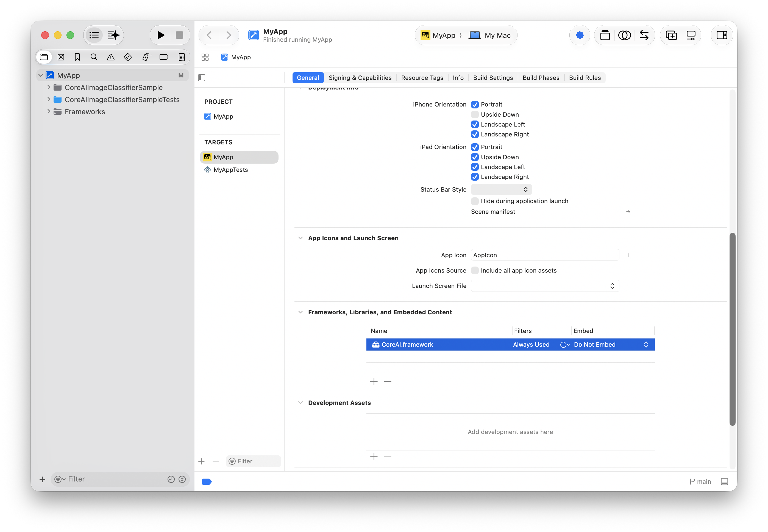The width and height of the screenshot is (768, 532).
Task: Toggle the right inspector panel
Action: tap(722, 35)
